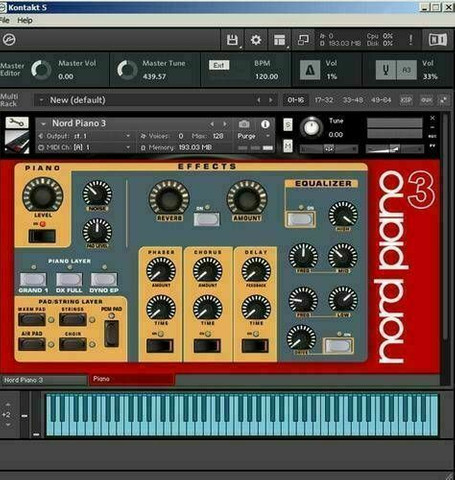Toggle the Piano on switch
Screen dimensions: 455x480
pos(42,236)
